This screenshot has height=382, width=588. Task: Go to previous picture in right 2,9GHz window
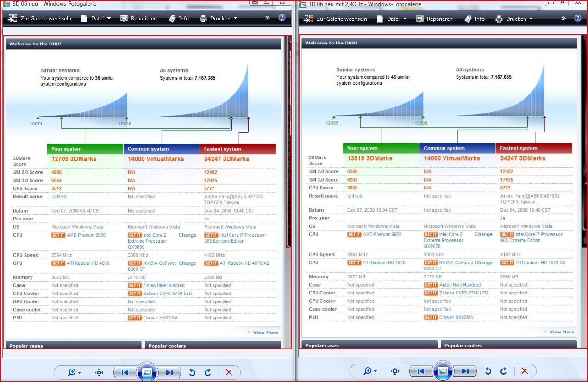pos(421,371)
